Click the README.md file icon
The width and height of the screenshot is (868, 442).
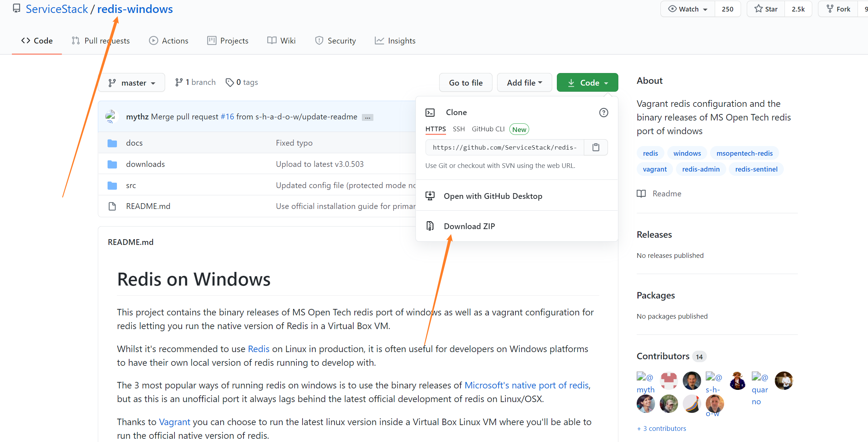pyautogui.click(x=112, y=206)
